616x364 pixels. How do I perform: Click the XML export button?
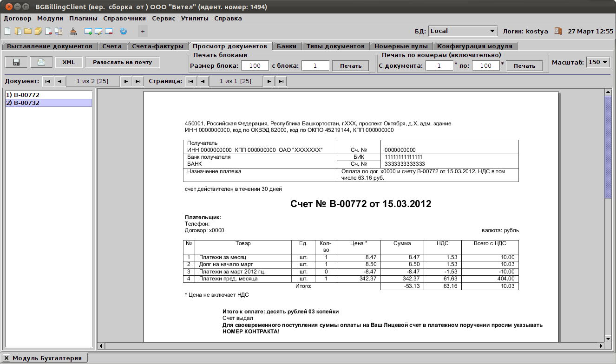(69, 62)
